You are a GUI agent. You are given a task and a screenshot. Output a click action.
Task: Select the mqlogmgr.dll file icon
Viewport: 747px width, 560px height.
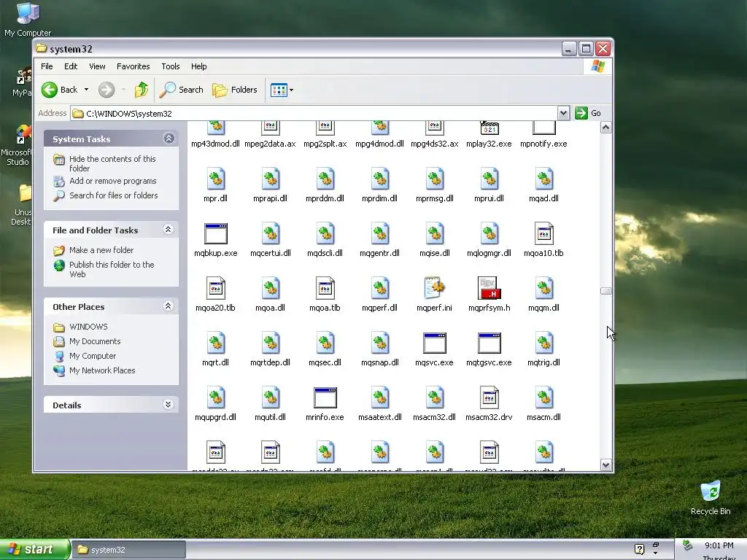(x=489, y=234)
